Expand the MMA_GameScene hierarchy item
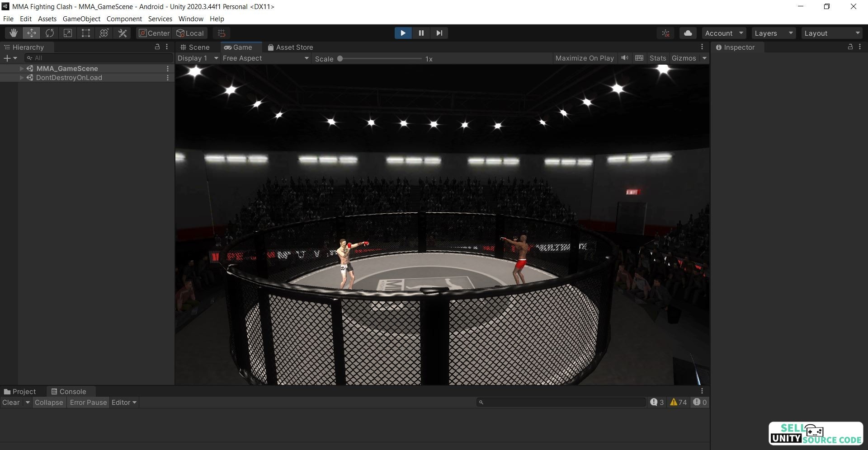This screenshot has width=868, height=450. coord(21,69)
